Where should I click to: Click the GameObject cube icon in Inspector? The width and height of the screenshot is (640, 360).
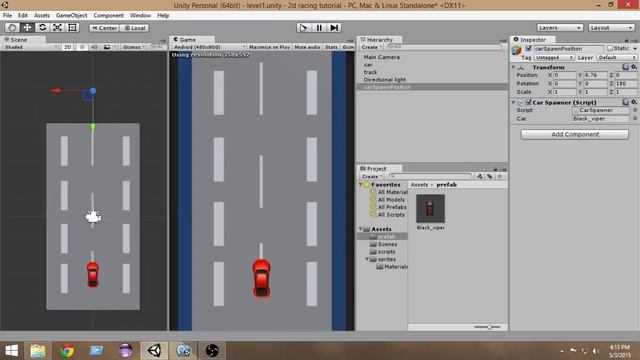pyautogui.click(x=517, y=51)
